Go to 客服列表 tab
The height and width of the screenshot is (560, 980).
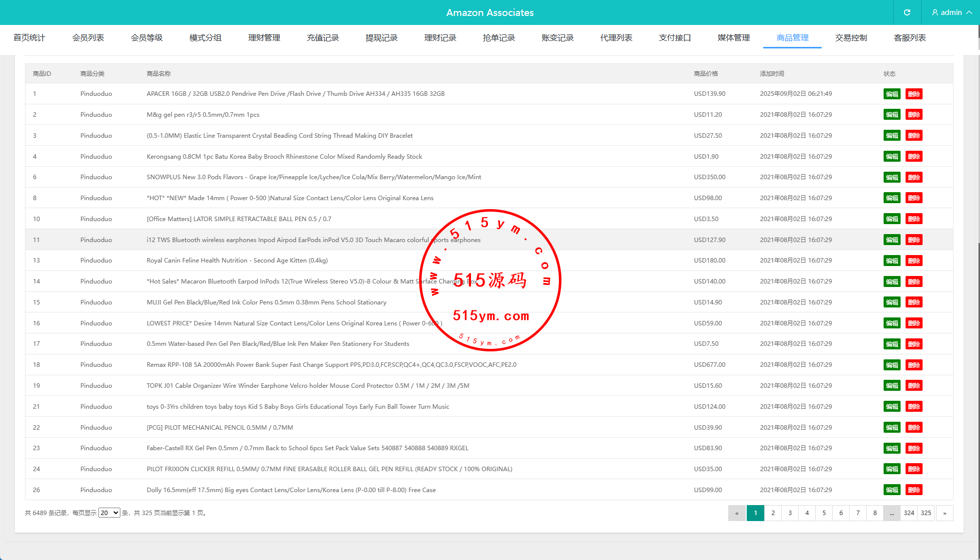coord(910,38)
